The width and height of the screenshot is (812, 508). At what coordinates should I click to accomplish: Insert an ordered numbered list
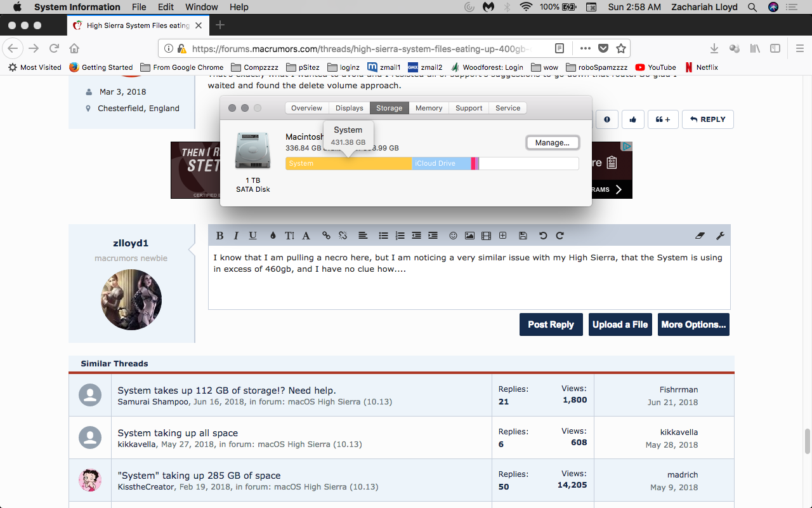click(400, 236)
